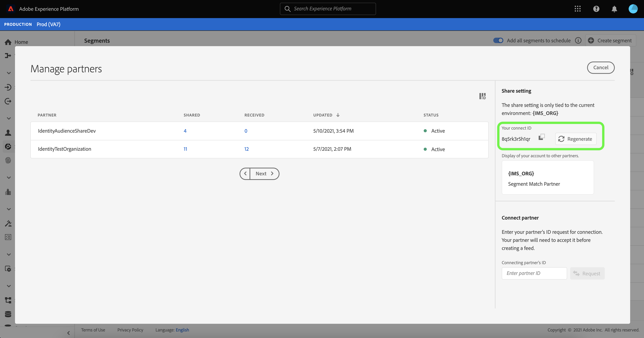Copy the connect ID to clipboard
The image size is (644, 338).
point(542,137)
